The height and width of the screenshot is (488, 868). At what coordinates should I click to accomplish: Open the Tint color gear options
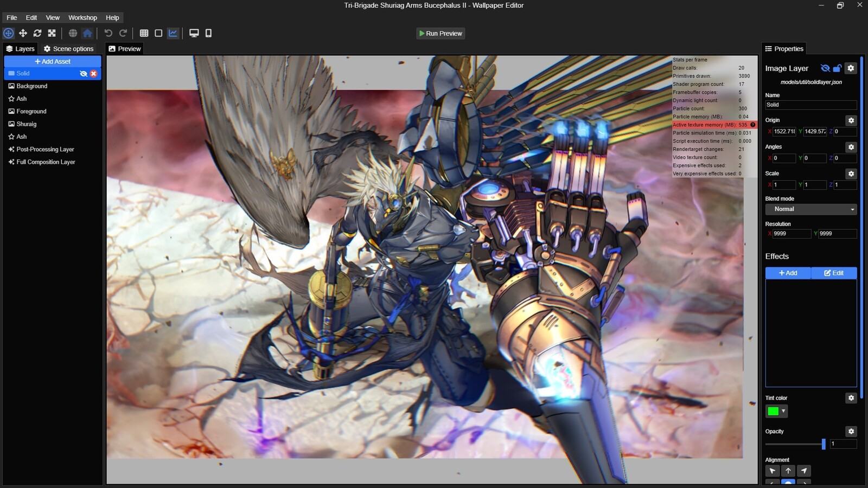(x=851, y=398)
